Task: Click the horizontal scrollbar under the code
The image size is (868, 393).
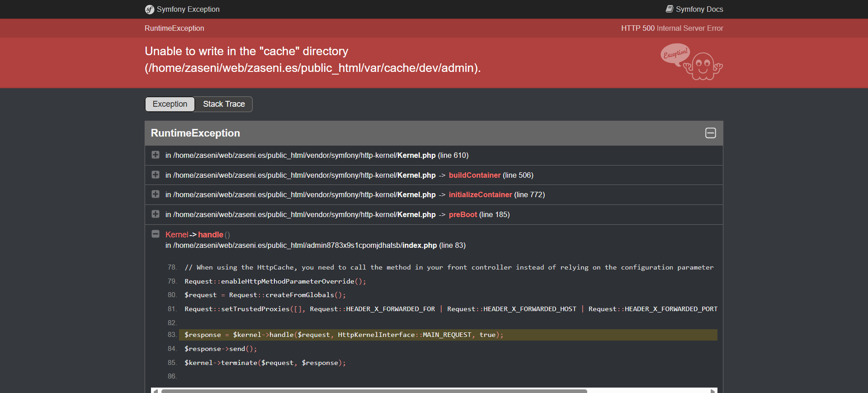Action: [x=374, y=390]
